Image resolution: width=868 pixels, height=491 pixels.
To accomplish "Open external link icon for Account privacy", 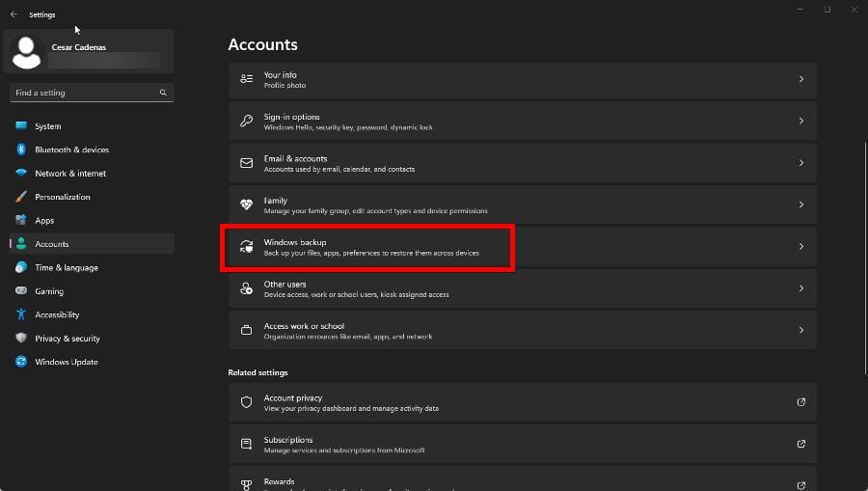I will 800,402.
